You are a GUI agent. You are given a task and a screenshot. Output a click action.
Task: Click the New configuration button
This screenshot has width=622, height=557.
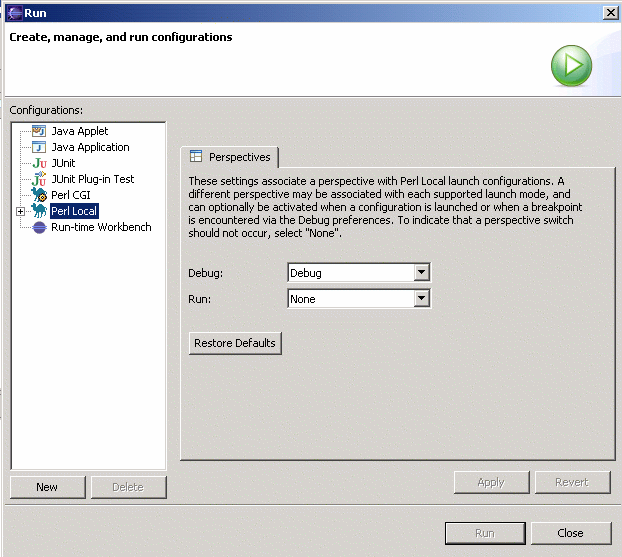click(x=48, y=487)
